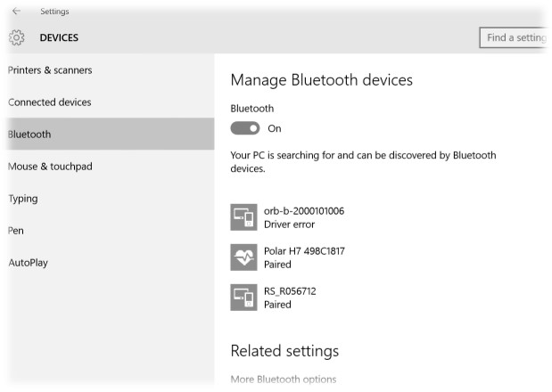Select Bluetooth in the sidebar
This screenshot has height=392, width=552.
pos(29,135)
